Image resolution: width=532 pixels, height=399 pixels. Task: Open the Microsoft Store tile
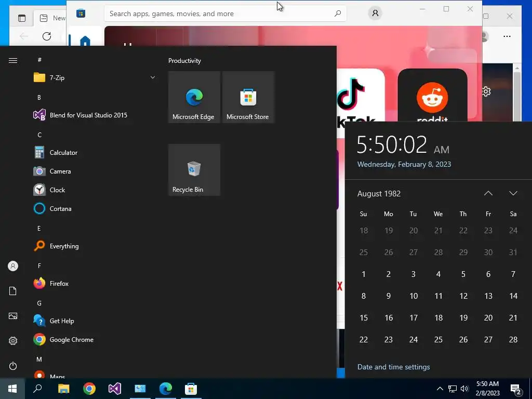[248, 97]
